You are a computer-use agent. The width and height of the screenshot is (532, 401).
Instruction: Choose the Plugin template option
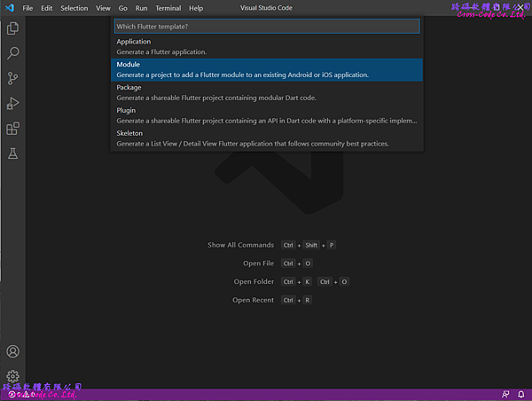pos(266,115)
